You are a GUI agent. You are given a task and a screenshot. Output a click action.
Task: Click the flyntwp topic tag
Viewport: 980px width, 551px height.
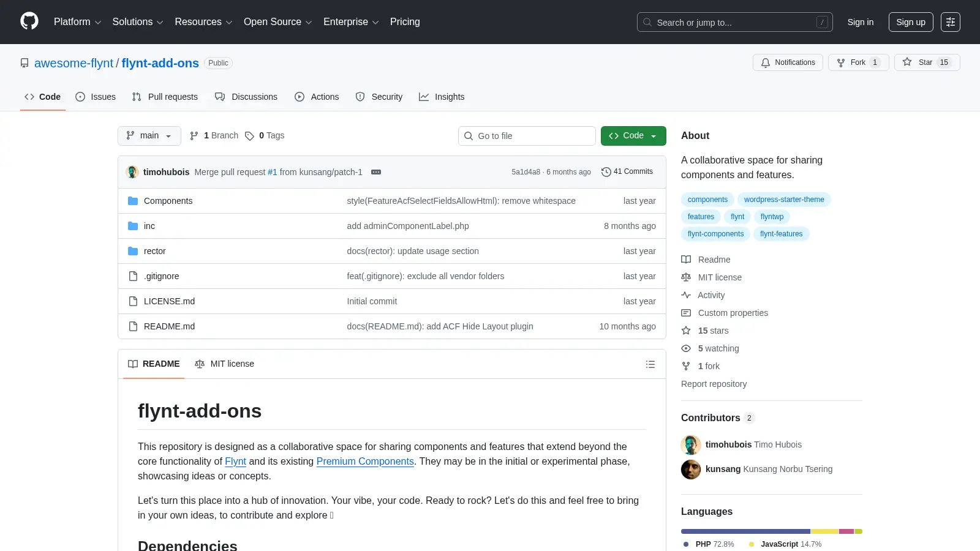coord(772,217)
